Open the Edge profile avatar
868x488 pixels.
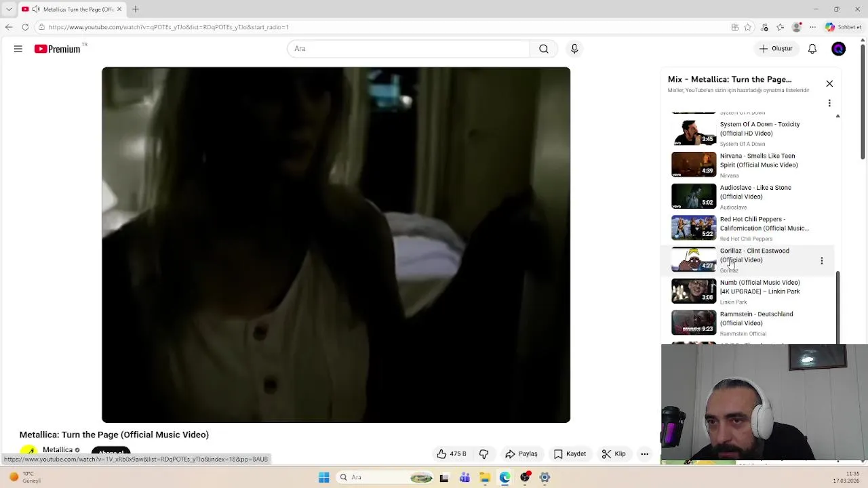(797, 27)
